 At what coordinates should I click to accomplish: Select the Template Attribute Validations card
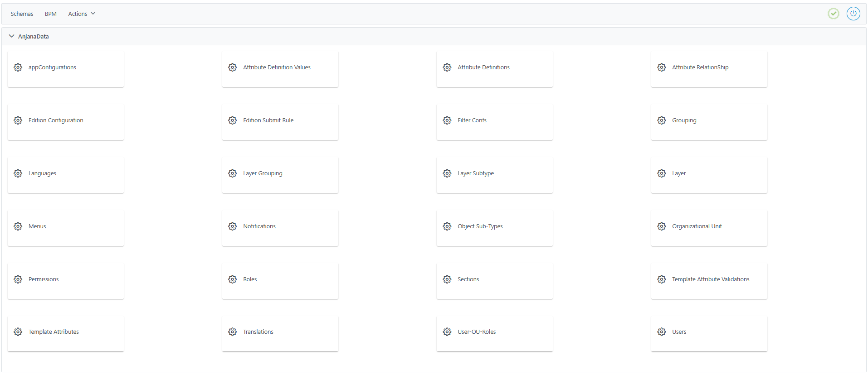pos(709,281)
